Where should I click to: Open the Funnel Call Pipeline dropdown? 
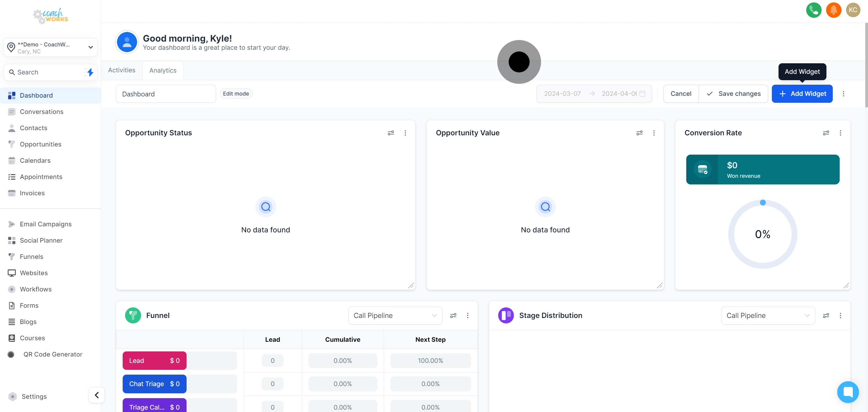point(395,315)
